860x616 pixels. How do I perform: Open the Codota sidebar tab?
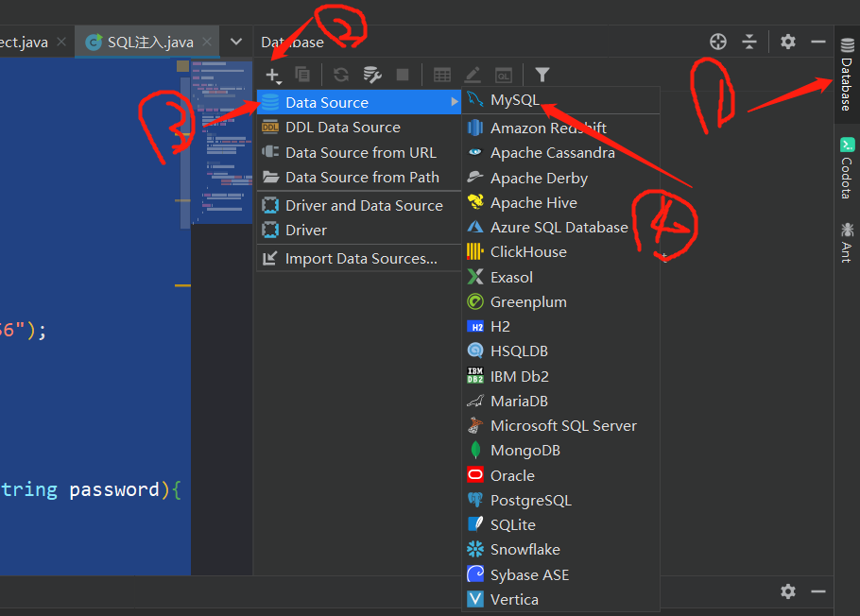pyautogui.click(x=847, y=168)
